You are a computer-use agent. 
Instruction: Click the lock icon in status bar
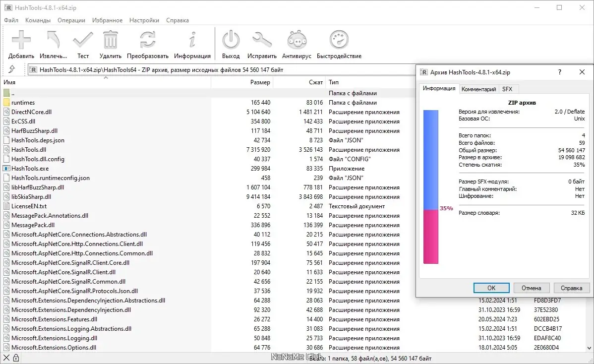click(16, 358)
